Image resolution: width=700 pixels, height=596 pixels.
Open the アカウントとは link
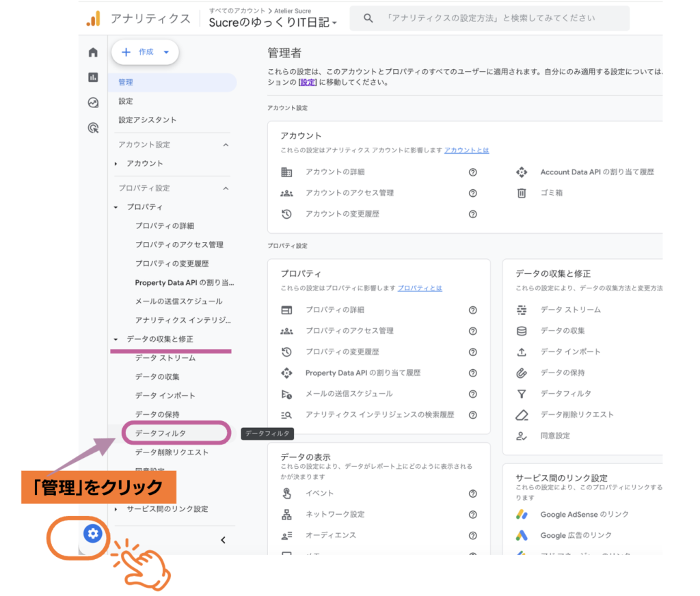point(466,150)
